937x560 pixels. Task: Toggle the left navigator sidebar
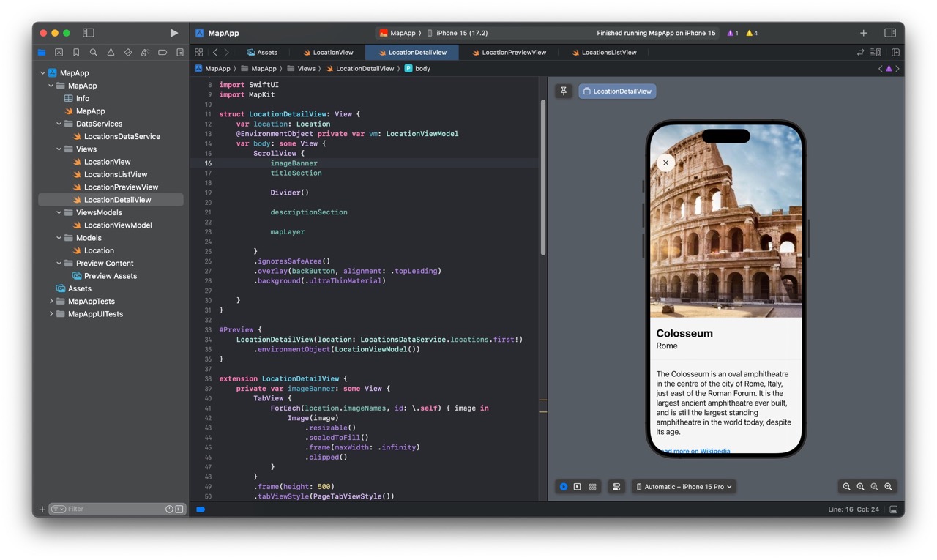click(x=89, y=33)
